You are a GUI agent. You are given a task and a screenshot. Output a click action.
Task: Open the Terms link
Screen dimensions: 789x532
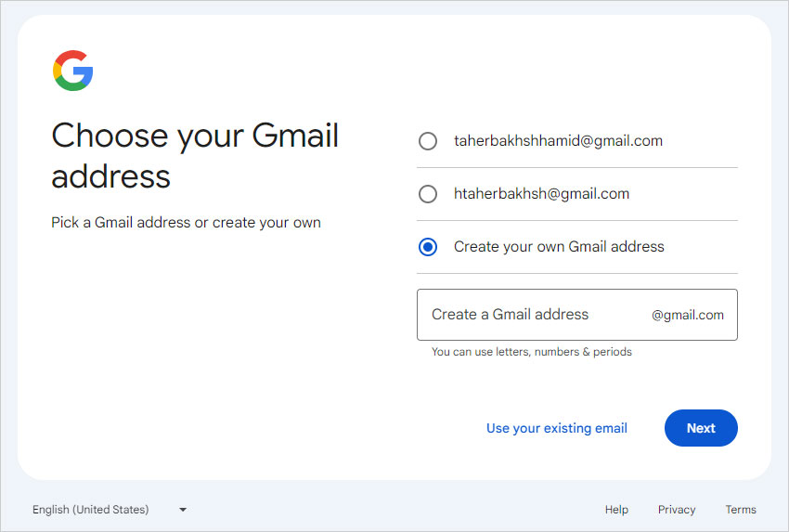(x=741, y=510)
